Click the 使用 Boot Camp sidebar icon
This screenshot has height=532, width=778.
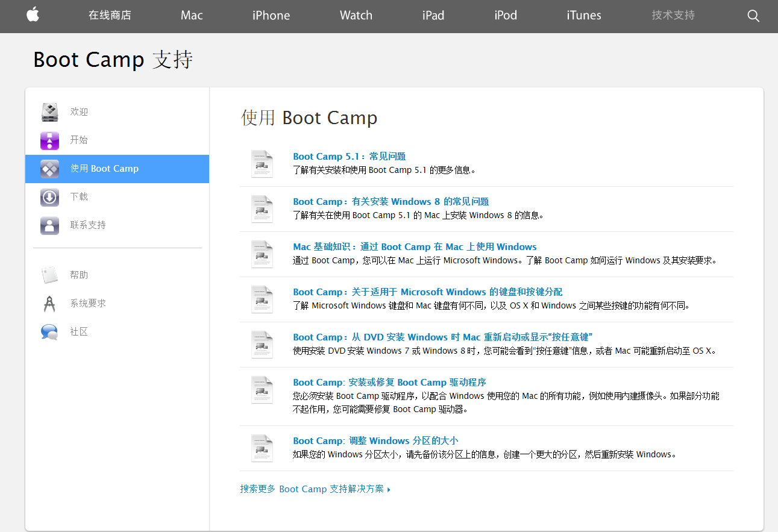(49, 169)
